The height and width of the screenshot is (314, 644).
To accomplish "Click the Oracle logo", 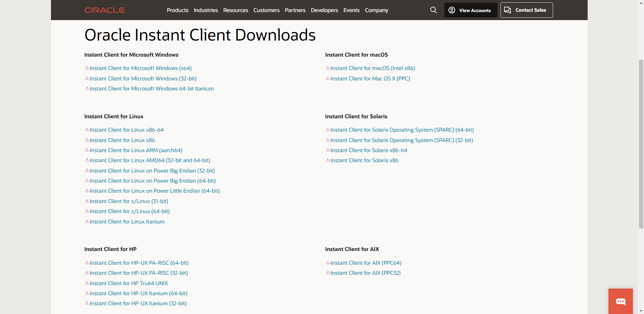I will [x=105, y=10].
